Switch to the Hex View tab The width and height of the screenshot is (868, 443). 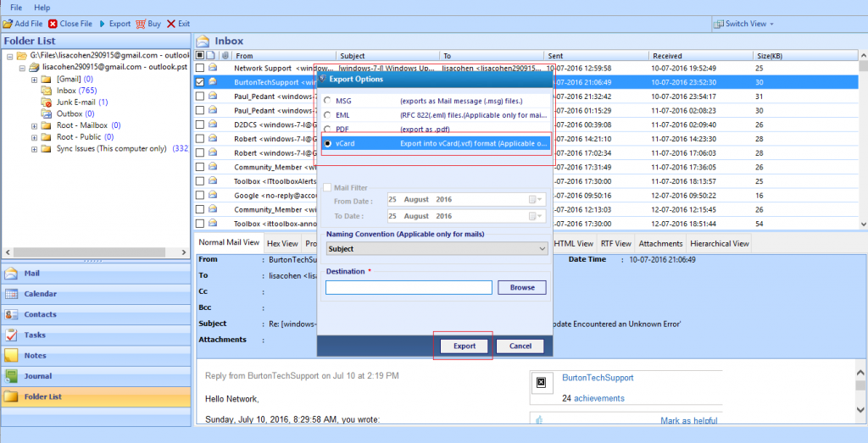pyautogui.click(x=282, y=243)
